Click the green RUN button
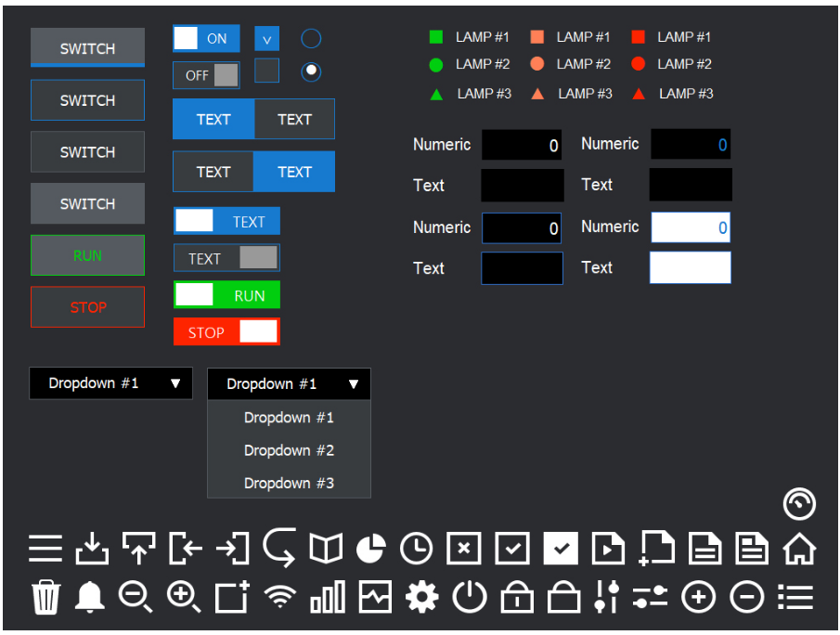 (x=87, y=255)
